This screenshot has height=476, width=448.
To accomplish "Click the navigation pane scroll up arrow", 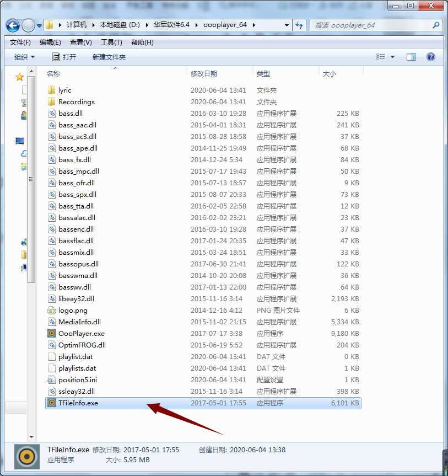I will point(31,72).
